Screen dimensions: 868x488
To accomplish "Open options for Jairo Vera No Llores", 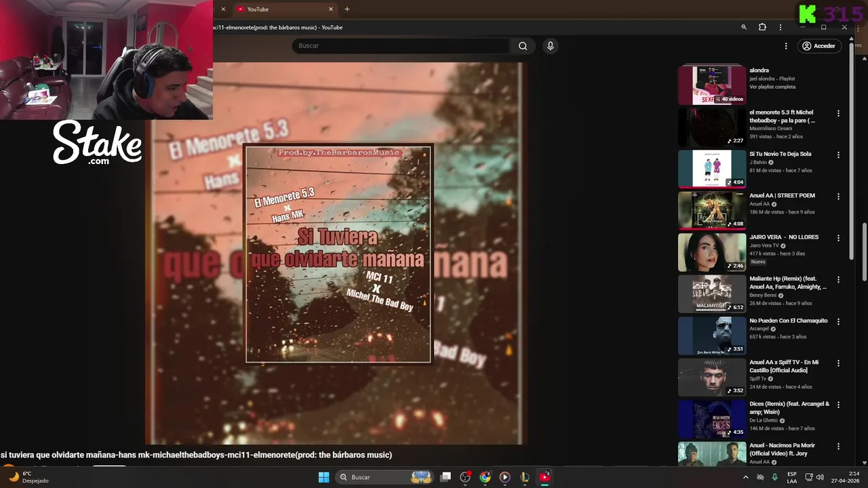I will (x=838, y=239).
